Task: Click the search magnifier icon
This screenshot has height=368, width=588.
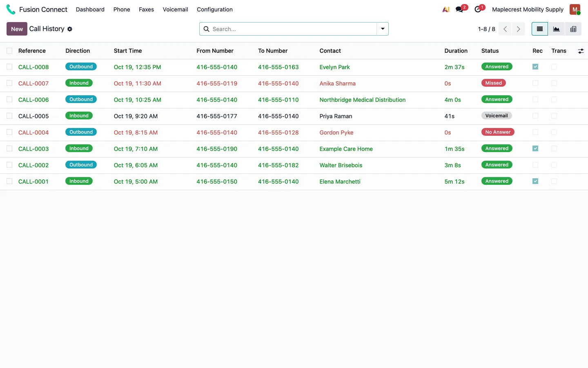Action: (x=207, y=29)
